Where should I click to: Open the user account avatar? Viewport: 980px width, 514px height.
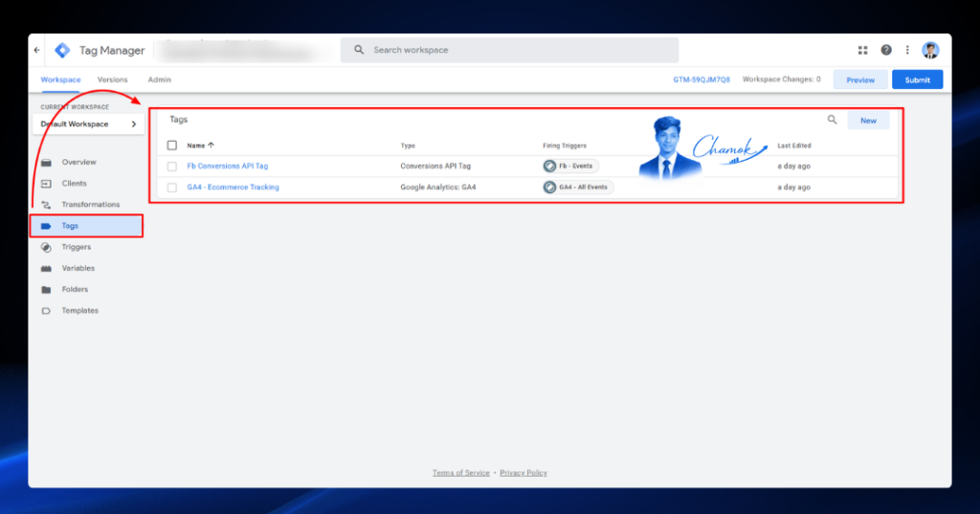pyautogui.click(x=930, y=50)
